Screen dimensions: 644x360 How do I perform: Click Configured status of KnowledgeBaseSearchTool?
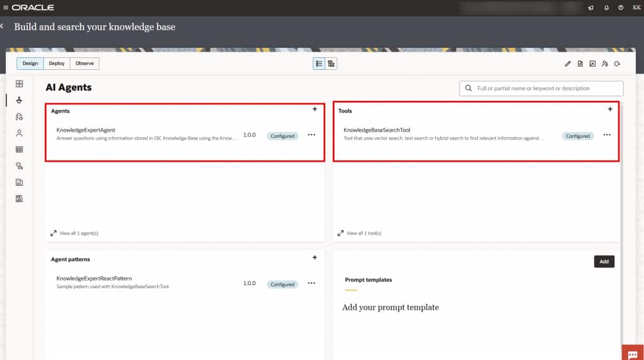tap(578, 136)
